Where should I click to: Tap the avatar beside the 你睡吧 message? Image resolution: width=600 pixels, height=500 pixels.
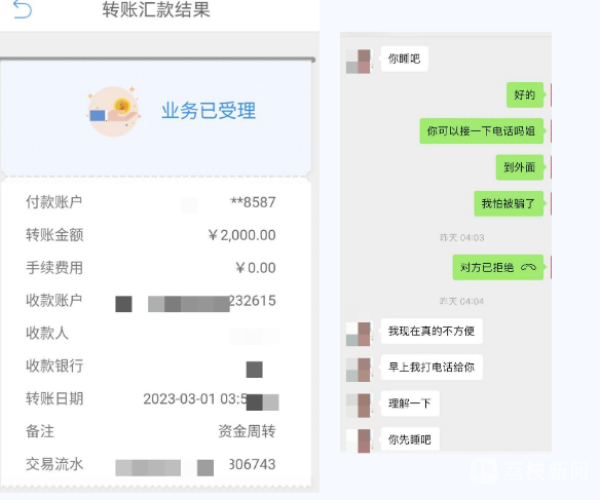pos(359,60)
